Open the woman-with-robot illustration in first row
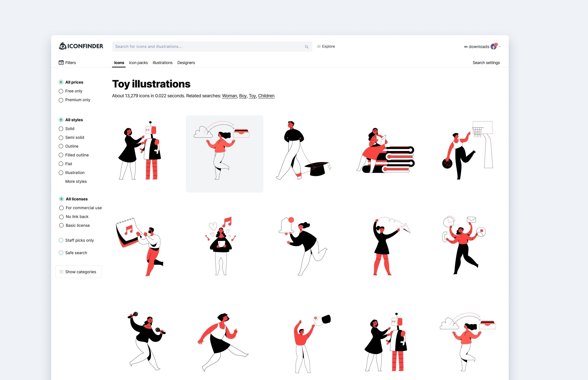Screen dimensions: 588x380 (140, 150)
